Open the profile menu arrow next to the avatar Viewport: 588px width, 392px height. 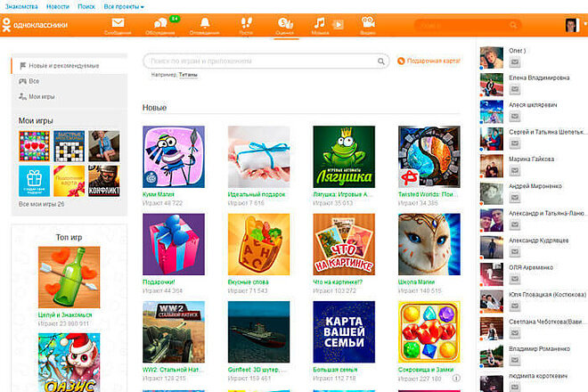point(584,24)
